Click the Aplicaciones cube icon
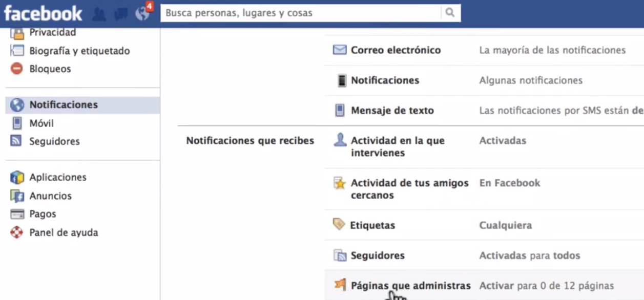Image resolution: width=644 pixels, height=300 pixels. (x=17, y=178)
